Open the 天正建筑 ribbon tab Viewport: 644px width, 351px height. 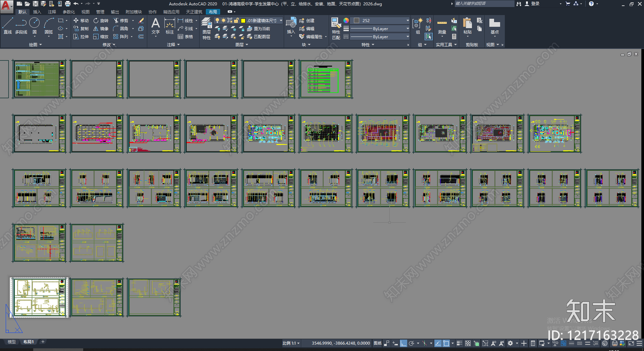(194, 12)
